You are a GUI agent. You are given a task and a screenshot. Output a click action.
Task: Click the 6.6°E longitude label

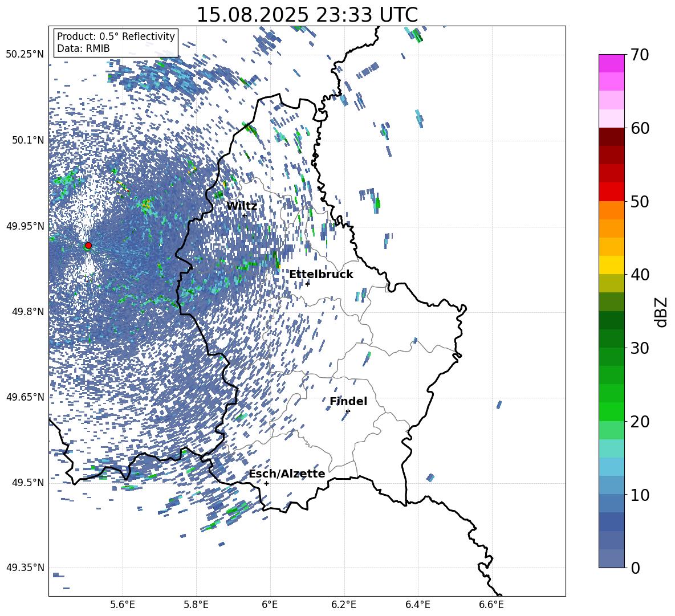491,605
